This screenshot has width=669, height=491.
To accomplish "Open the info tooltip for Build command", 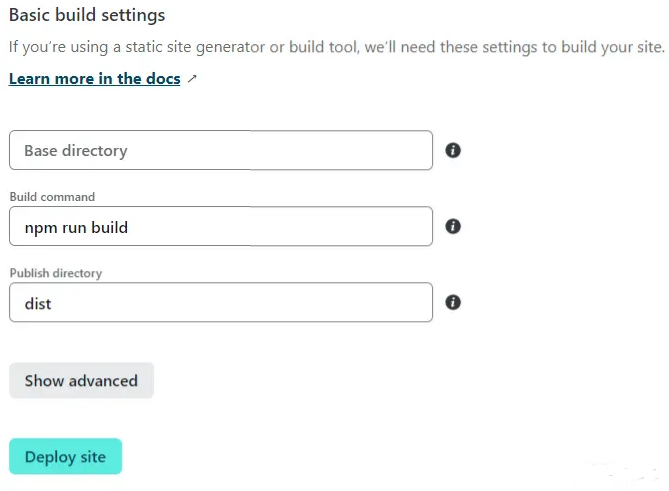I will pyautogui.click(x=453, y=226).
